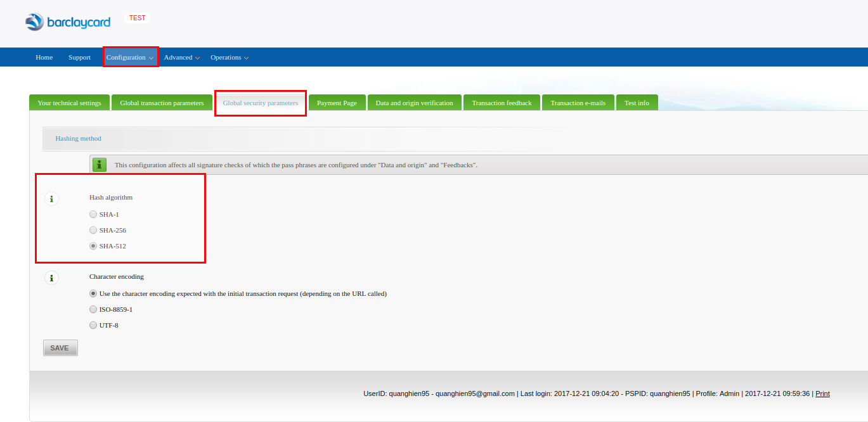This screenshot has height=422, width=868.
Task: Click info icon beside Character encoding
Action: (51, 278)
